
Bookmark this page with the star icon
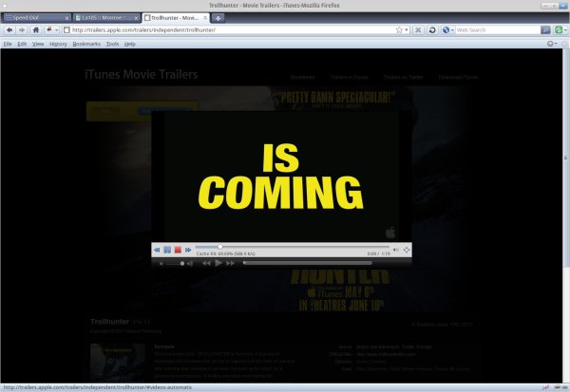(399, 30)
